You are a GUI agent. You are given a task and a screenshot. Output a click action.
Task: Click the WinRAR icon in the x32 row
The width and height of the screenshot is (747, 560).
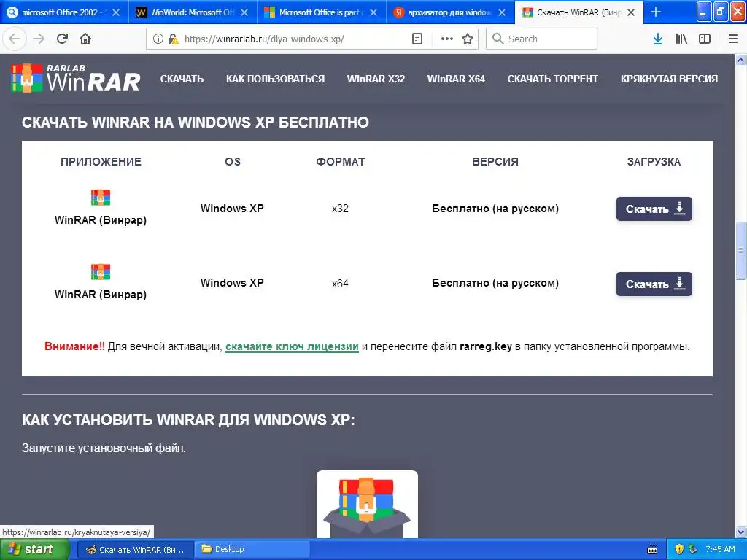coord(101,197)
